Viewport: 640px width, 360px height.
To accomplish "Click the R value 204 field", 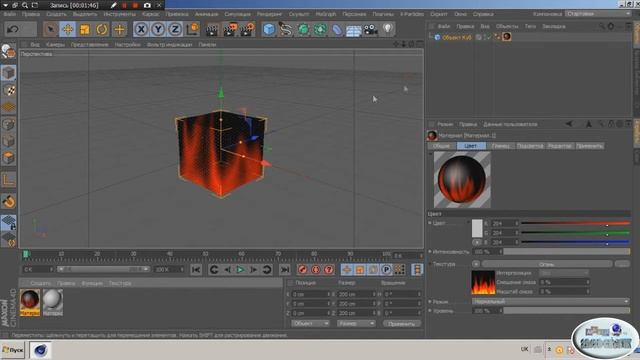I will pyautogui.click(x=503, y=224).
